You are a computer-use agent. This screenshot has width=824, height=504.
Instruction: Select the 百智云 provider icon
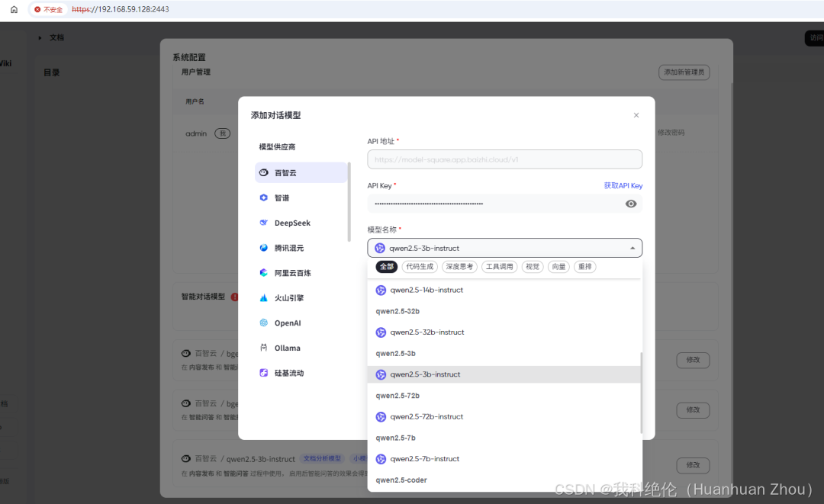click(x=264, y=172)
